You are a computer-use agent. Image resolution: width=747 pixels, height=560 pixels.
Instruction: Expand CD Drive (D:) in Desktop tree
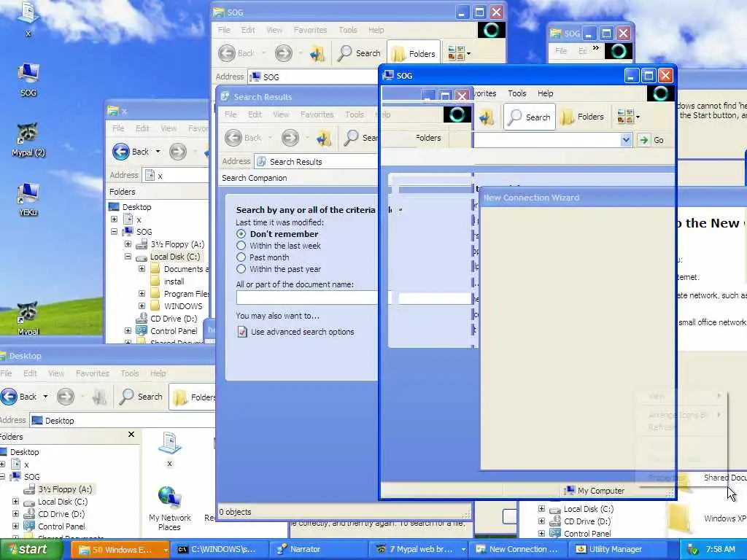(16, 514)
